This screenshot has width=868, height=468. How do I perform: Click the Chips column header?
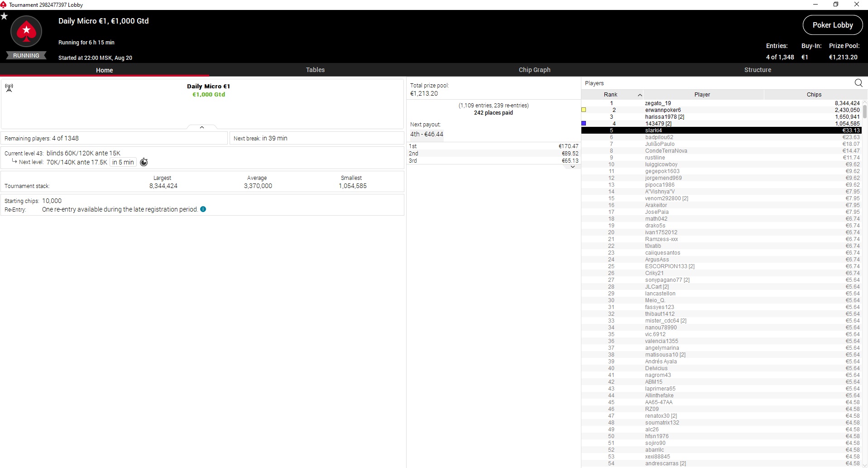point(814,94)
